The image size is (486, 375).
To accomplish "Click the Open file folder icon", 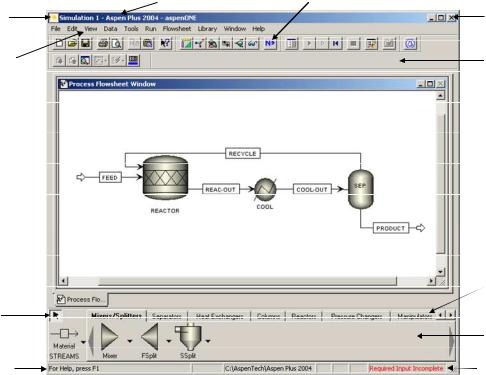I will pos(72,44).
